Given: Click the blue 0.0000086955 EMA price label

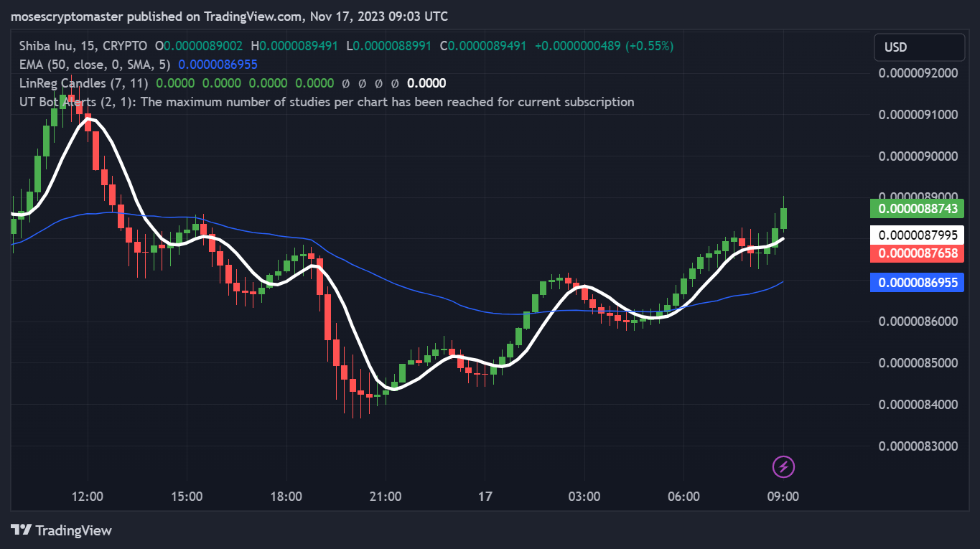Looking at the screenshot, I should (x=918, y=282).
